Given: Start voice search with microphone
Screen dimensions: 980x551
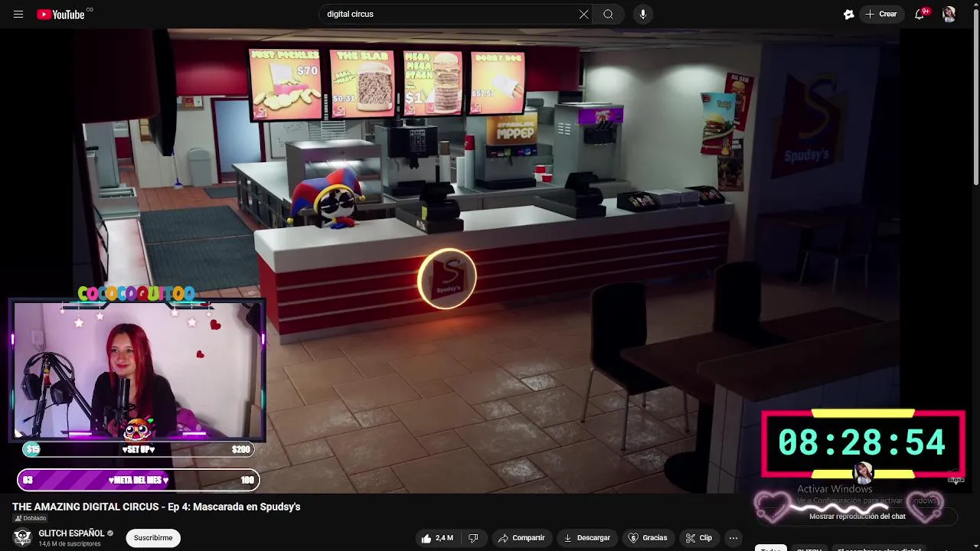Looking at the screenshot, I should tap(642, 15).
